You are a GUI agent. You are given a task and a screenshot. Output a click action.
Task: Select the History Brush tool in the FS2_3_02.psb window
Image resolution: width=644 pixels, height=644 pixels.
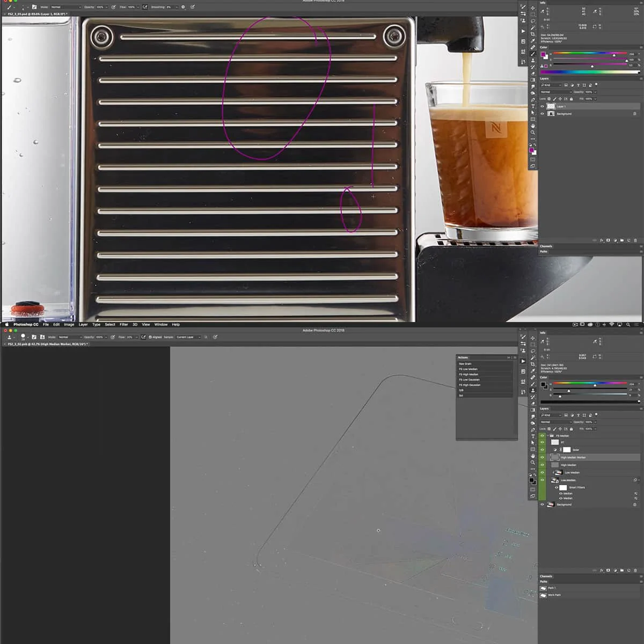pyautogui.click(x=533, y=397)
